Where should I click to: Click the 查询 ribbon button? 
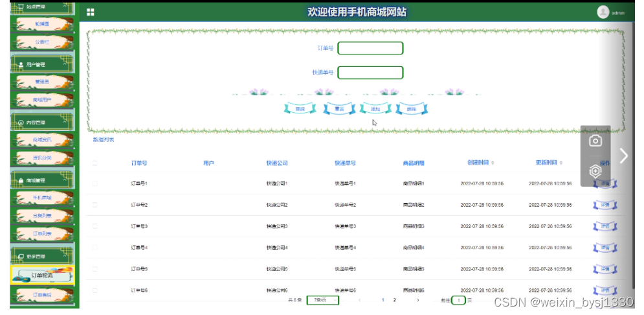300,109
